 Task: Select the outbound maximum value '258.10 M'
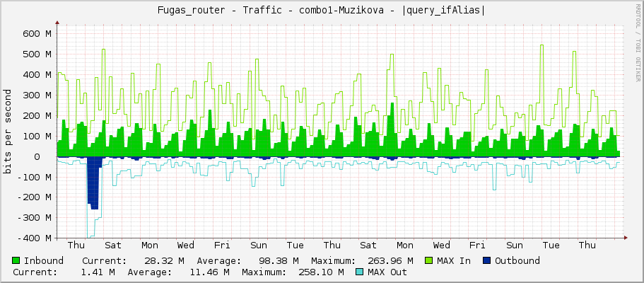[321, 272]
